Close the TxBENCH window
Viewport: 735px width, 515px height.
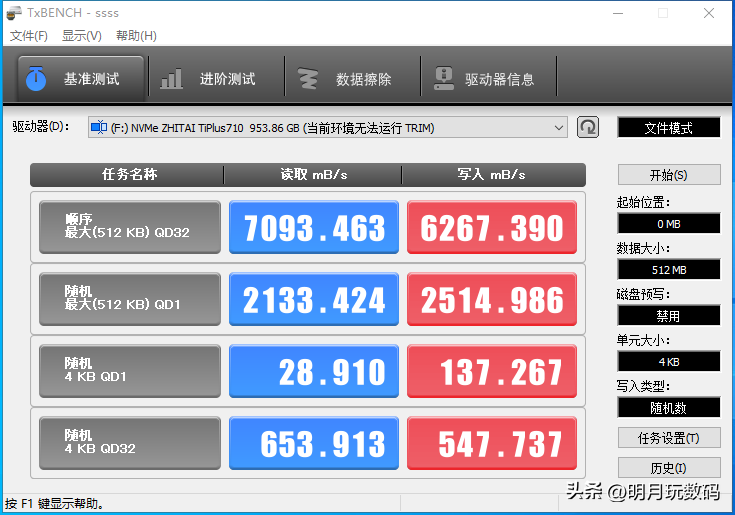(709, 13)
